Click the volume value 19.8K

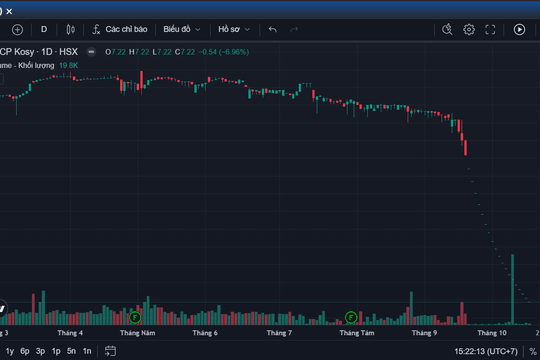click(69, 65)
